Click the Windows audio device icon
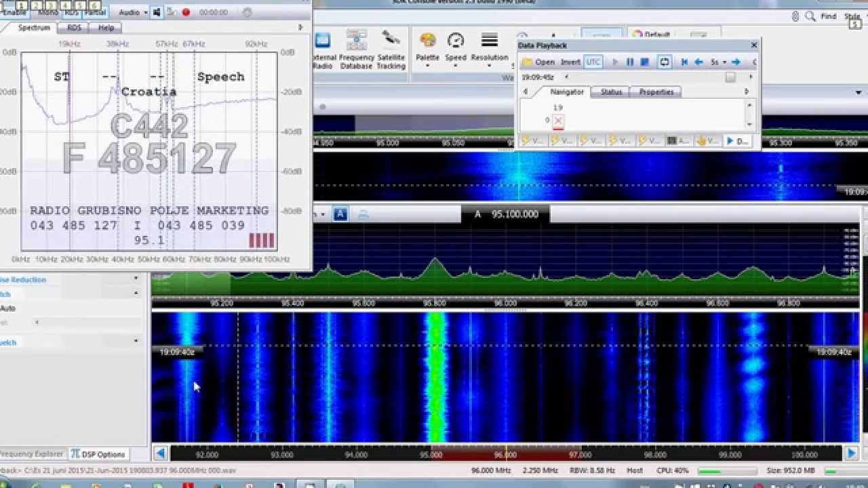 [x=157, y=12]
